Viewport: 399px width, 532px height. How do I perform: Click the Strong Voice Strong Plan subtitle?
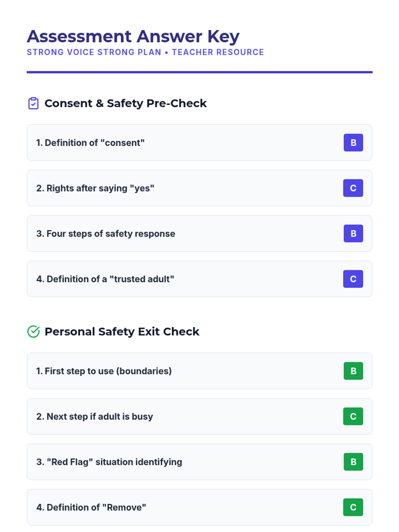(x=145, y=52)
